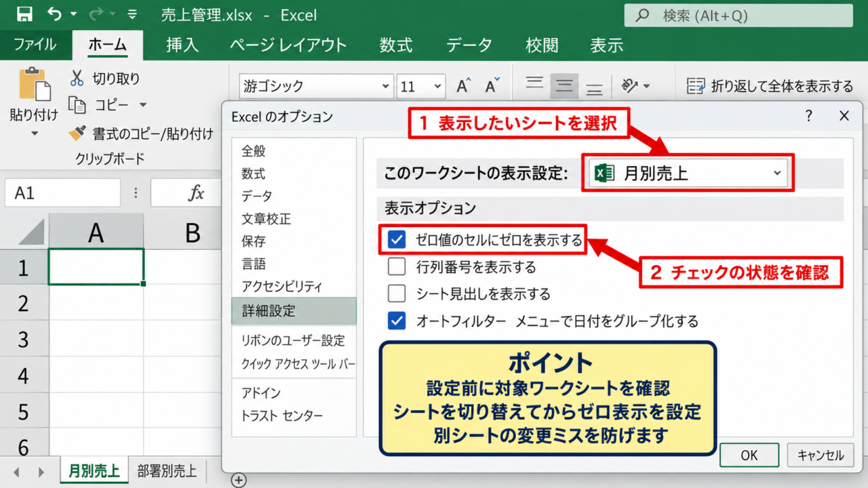This screenshot has width=868, height=488.
Task: Select 保存 in the options sidebar
Action: click(x=254, y=241)
